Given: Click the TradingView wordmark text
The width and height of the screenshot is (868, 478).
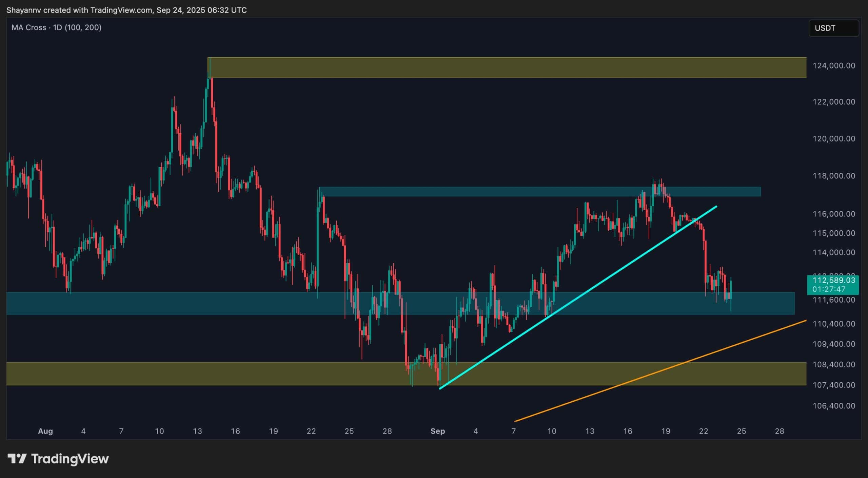Looking at the screenshot, I should coord(70,459).
